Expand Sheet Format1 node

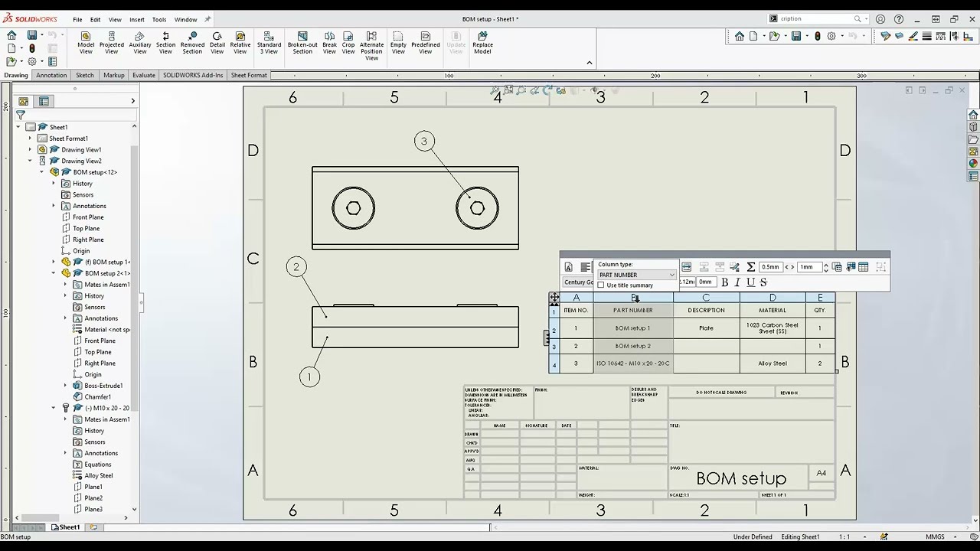tap(30, 139)
